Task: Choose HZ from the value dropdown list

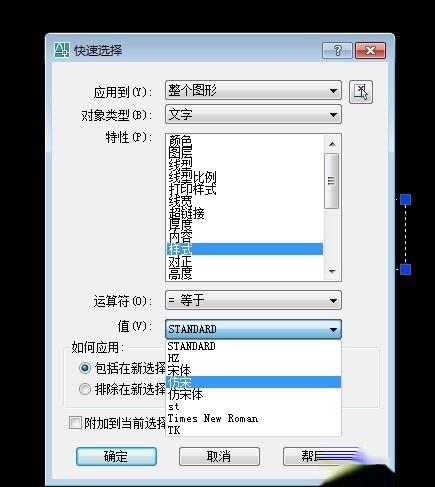Action: 253,358
